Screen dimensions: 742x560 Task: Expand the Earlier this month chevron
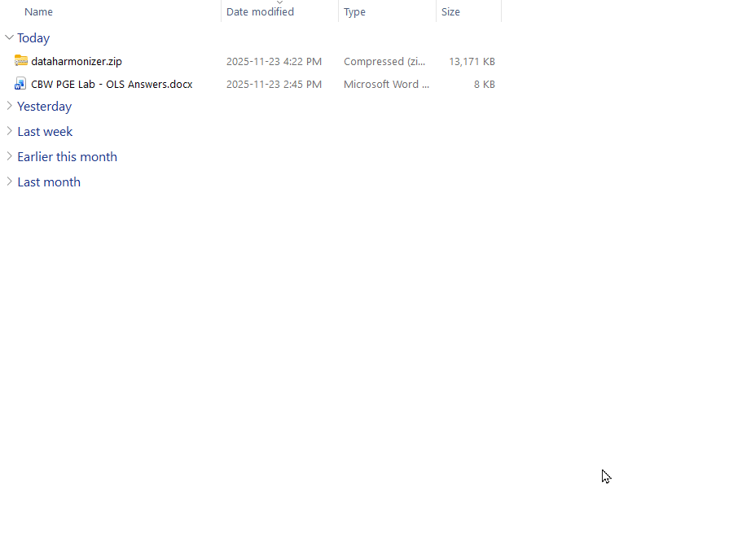9,156
